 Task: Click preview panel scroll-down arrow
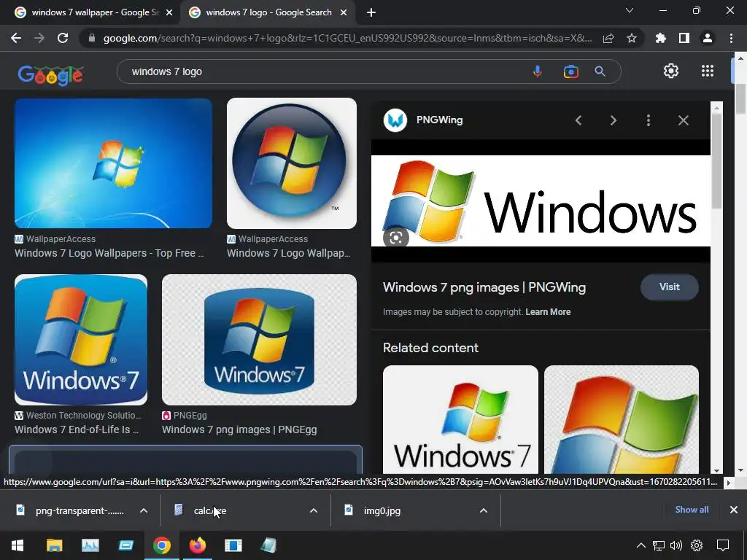[716, 470]
